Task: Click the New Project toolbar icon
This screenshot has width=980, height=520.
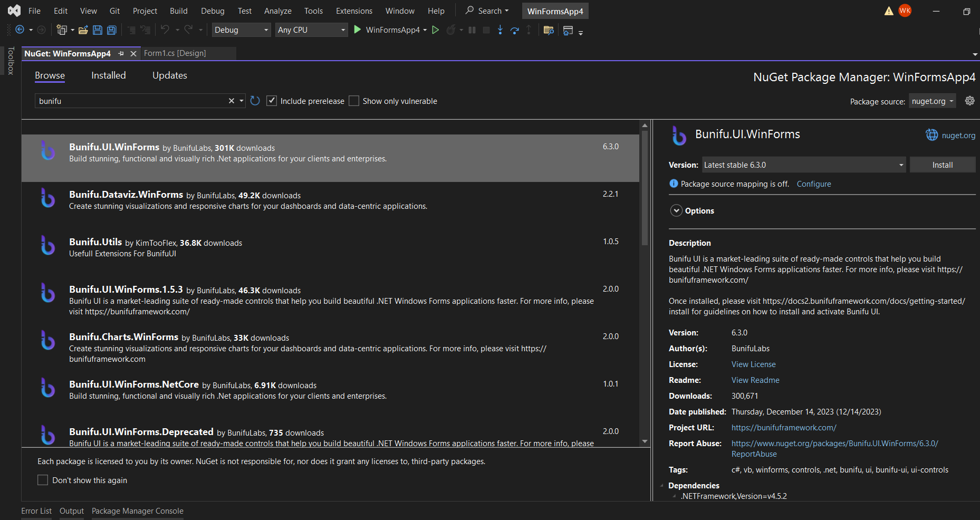Action: pyautogui.click(x=62, y=30)
